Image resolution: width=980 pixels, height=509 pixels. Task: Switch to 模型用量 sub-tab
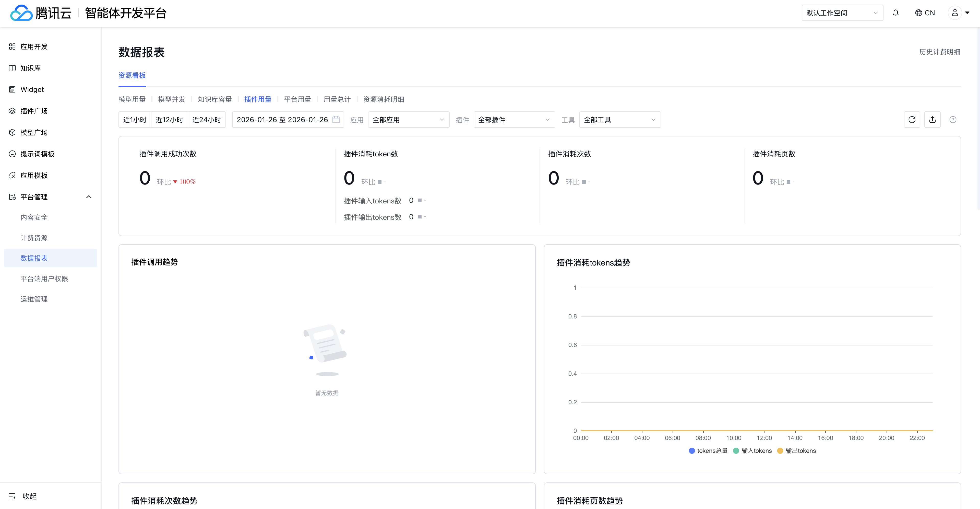(x=132, y=99)
